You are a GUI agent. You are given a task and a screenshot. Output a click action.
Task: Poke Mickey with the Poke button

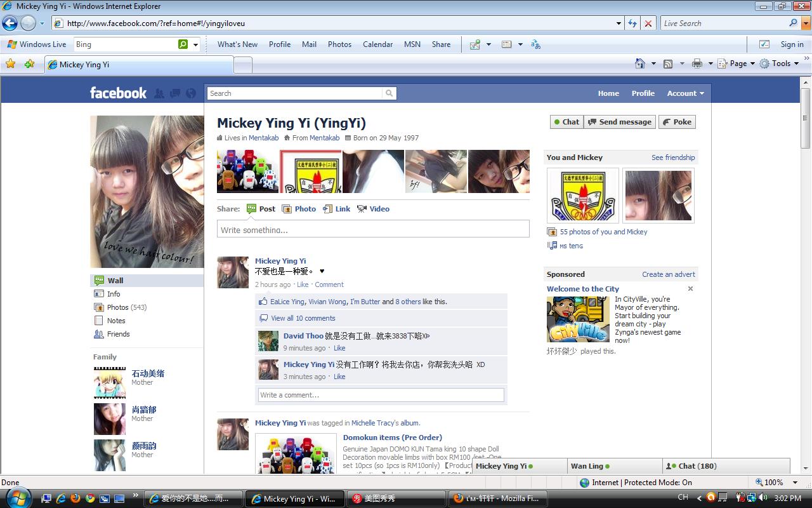click(677, 122)
